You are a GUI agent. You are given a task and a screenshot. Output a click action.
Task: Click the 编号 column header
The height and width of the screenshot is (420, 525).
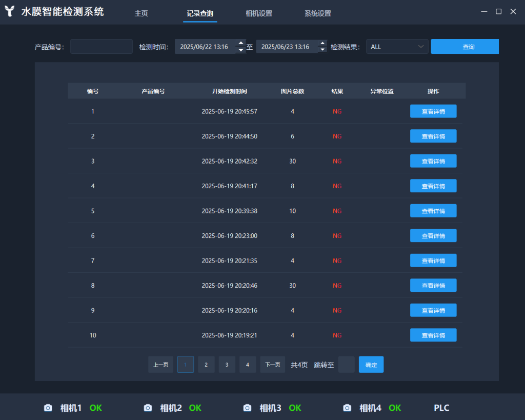pos(93,91)
